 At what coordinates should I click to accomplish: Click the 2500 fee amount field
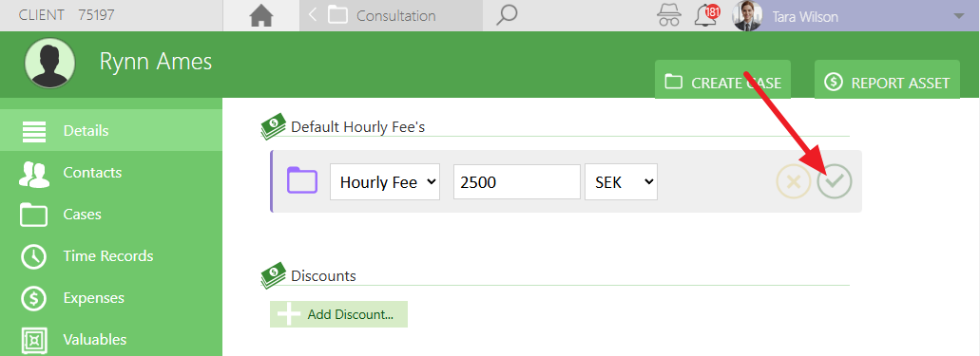[x=517, y=182]
